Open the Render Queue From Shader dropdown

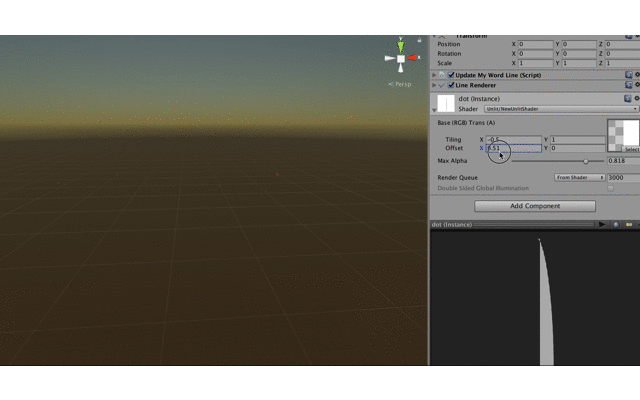580,178
